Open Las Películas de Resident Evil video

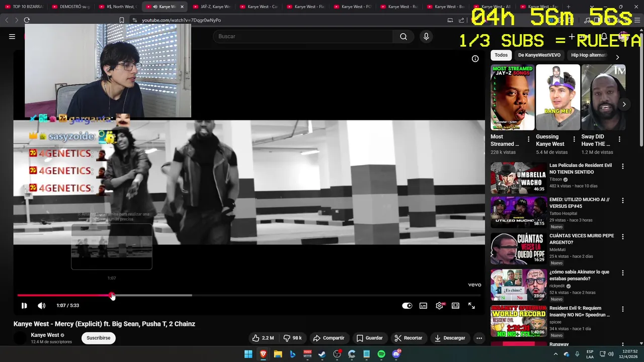[519, 177]
